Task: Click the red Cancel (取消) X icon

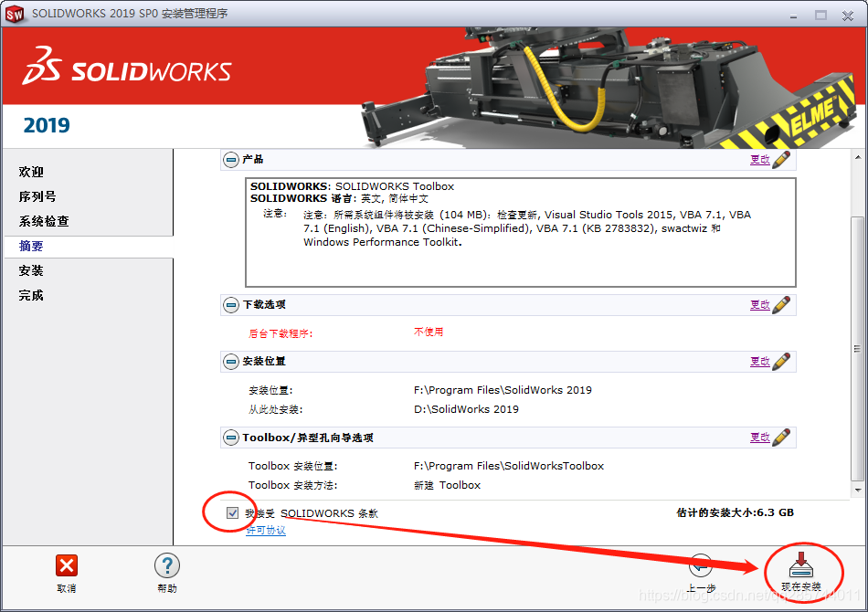Action: [67, 565]
